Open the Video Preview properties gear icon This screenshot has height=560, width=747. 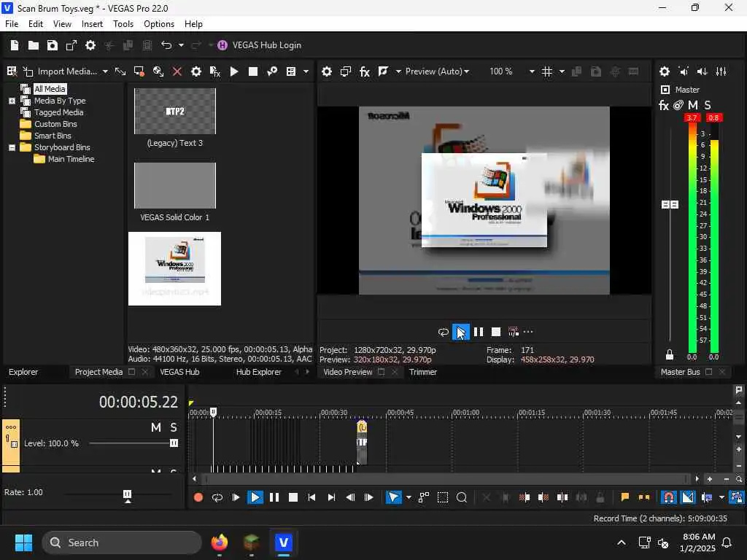326,71
